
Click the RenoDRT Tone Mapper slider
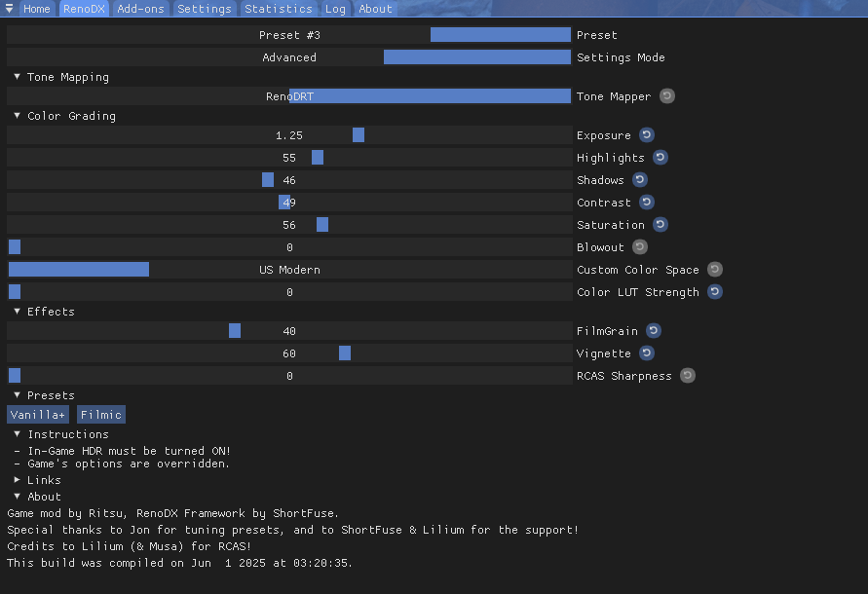[289, 95]
